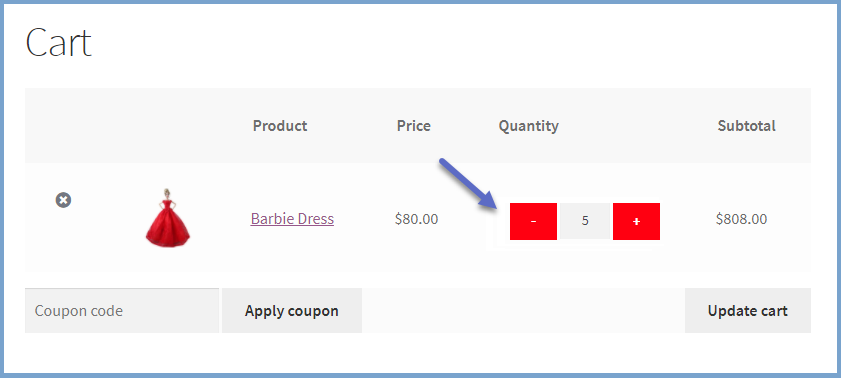Remove Barbie Dress using the x icon
Screen dimensions: 841x378
63,200
